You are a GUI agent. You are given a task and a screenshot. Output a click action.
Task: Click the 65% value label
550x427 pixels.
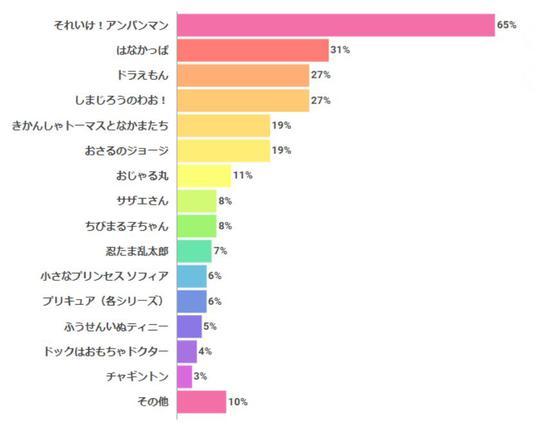[x=507, y=25]
